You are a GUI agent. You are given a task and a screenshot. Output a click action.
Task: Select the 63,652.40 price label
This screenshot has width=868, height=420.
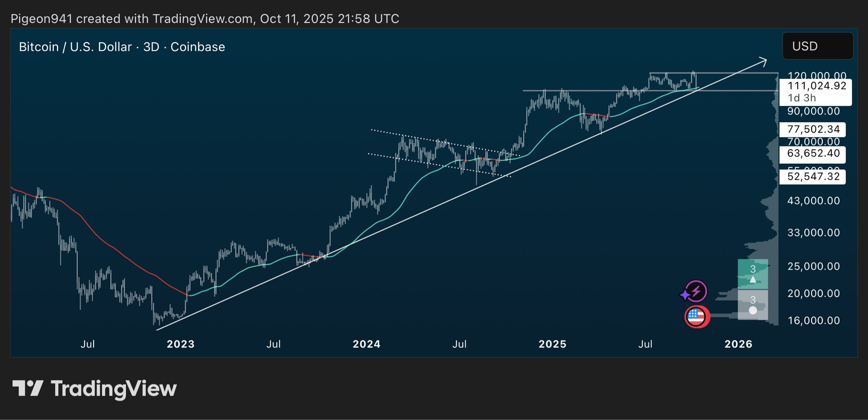click(x=813, y=154)
